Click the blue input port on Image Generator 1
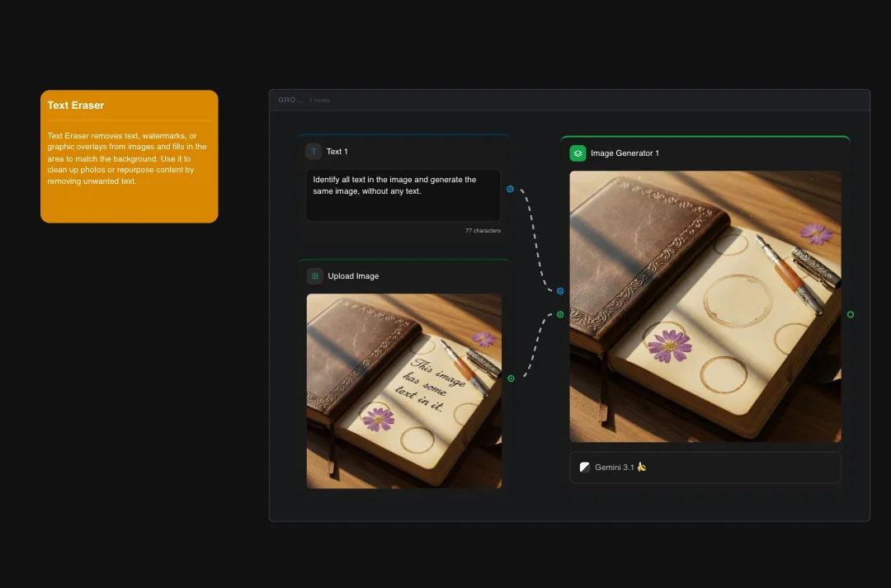891x588 pixels. tap(560, 290)
